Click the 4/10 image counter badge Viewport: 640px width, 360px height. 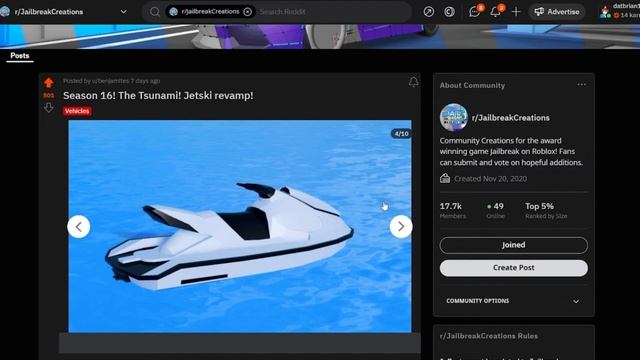(401, 133)
